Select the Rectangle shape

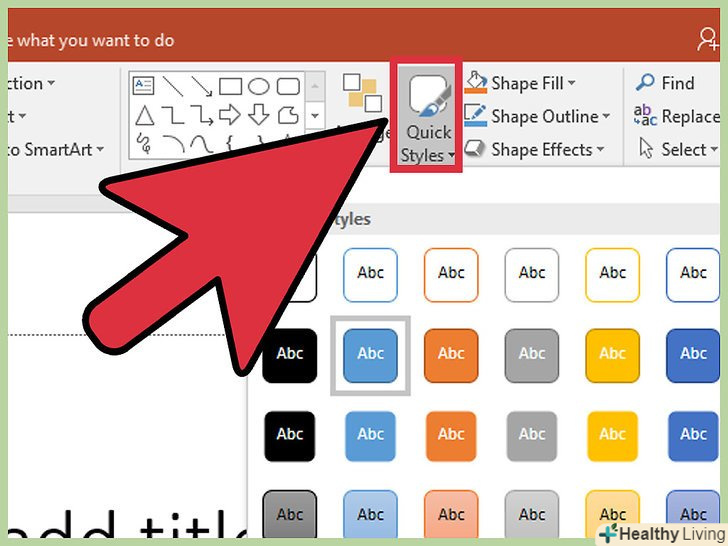[x=230, y=86]
